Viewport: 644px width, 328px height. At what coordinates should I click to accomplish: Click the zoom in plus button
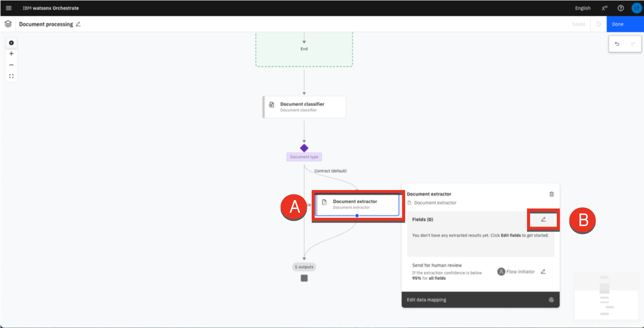[x=11, y=54]
